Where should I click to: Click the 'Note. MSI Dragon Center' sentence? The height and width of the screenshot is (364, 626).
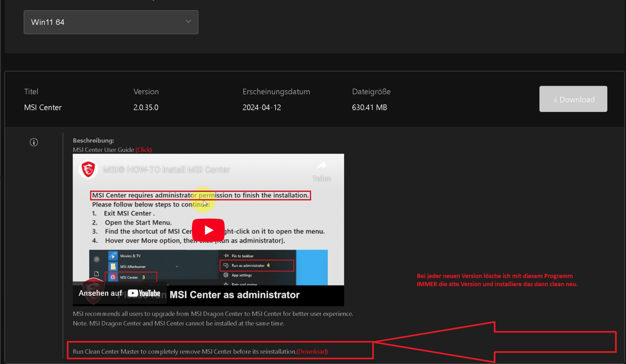pyautogui.click(x=178, y=323)
